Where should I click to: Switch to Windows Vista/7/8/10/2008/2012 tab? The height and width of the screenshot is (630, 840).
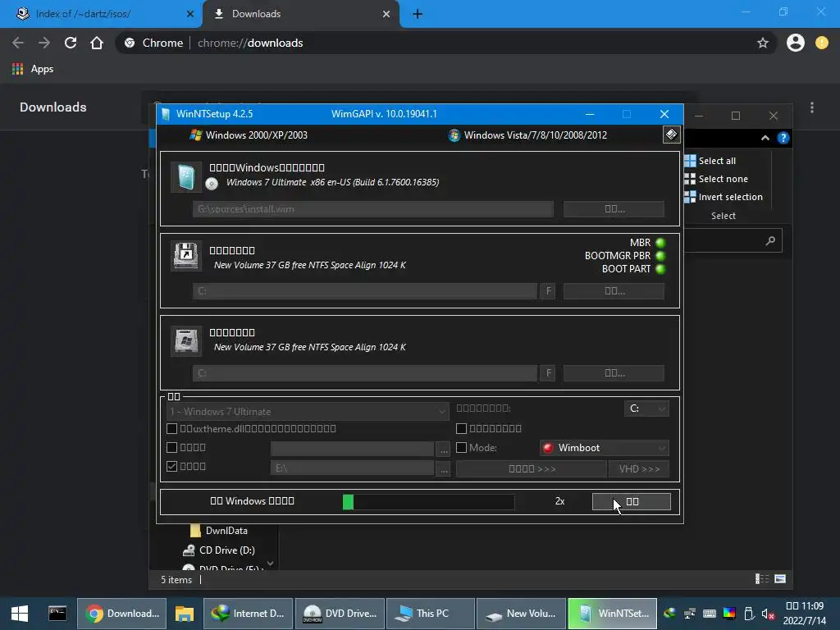(527, 135)
